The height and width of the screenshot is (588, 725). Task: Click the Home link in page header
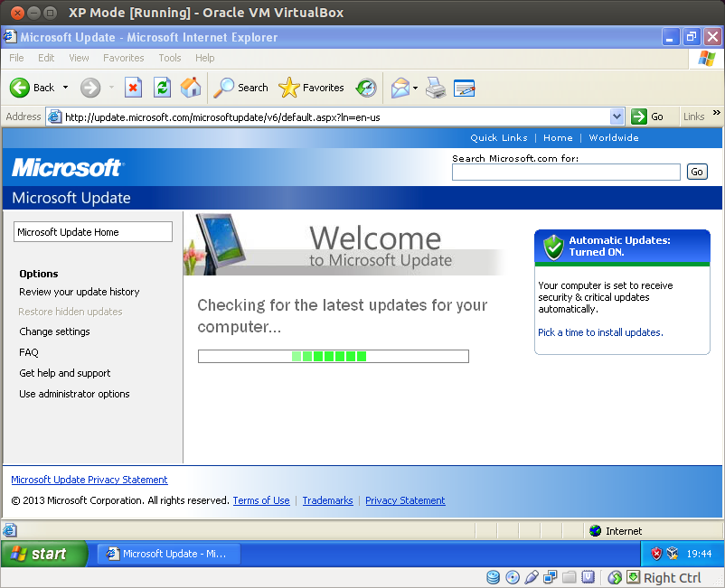[558, 137]
